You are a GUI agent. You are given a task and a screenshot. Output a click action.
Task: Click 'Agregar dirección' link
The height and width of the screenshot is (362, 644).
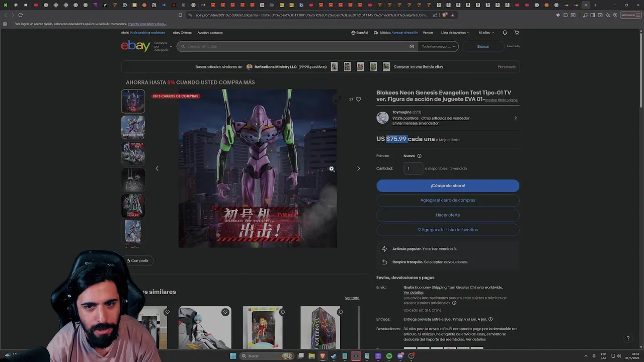(405, 33)
